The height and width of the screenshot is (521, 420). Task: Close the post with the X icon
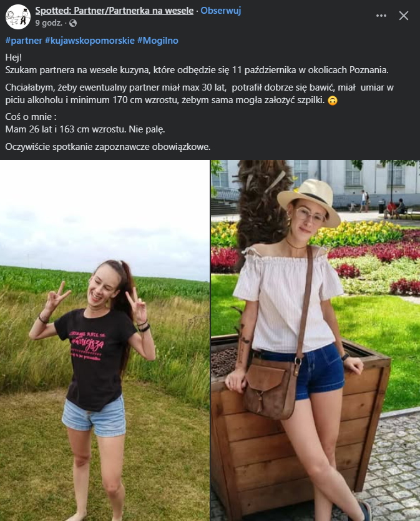(x=403, y=16)
